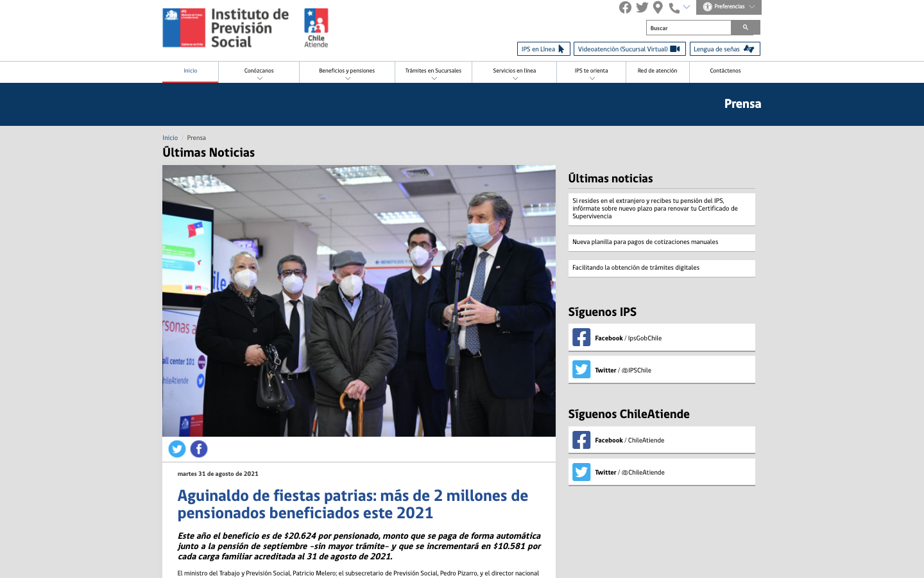The image size is (924, 578).
Task: Click the location pin icon in header
Action: pyautogui.click(x=658, y=8)
